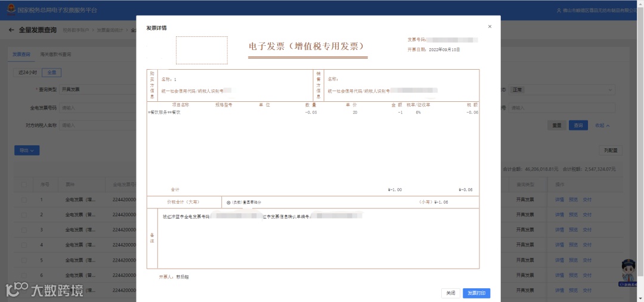
Task: Open the cartoon assistant helper icon
Action: (x=627, y=273)
